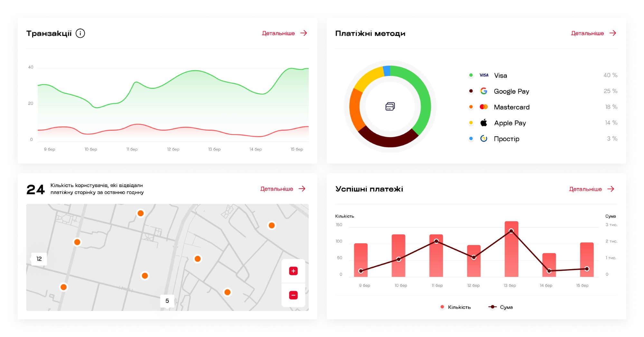The width and height of the screenshot is (644, 337).
Task: Open Детальніше link for Транзакції
Action: [x=285, y=33]
